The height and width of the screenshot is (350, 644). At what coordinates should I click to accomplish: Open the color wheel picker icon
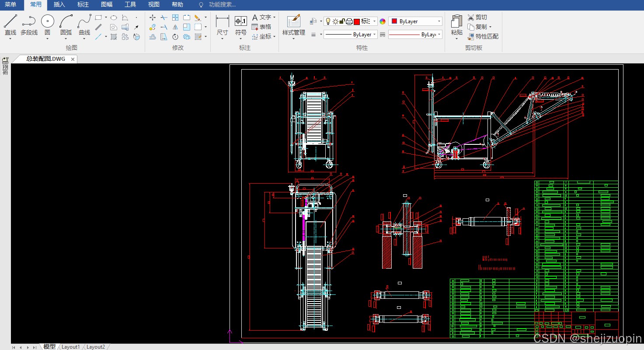[x=383, y=21]
